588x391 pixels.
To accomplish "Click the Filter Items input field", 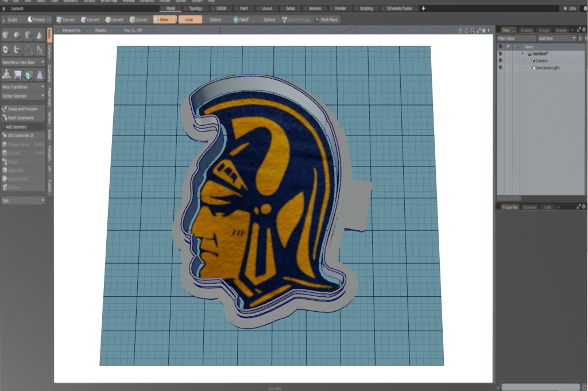I will tap(515, 38).
